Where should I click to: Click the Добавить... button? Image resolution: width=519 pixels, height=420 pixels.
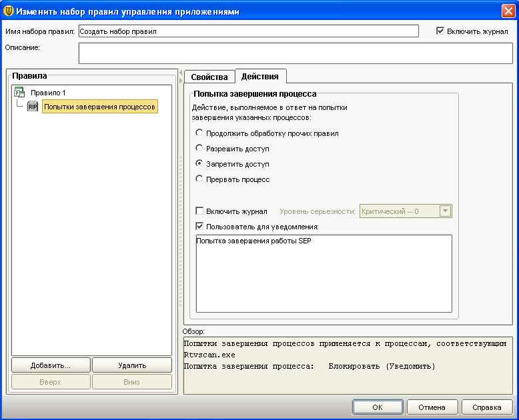(51, 365)
